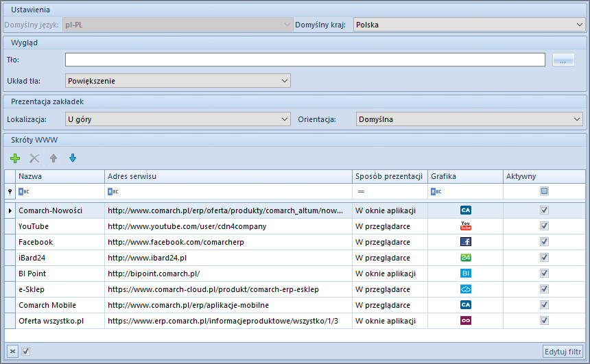Uncheck Aktywny for iBard24
This screenshot has width=590, height=364.
tap(544, 258)
